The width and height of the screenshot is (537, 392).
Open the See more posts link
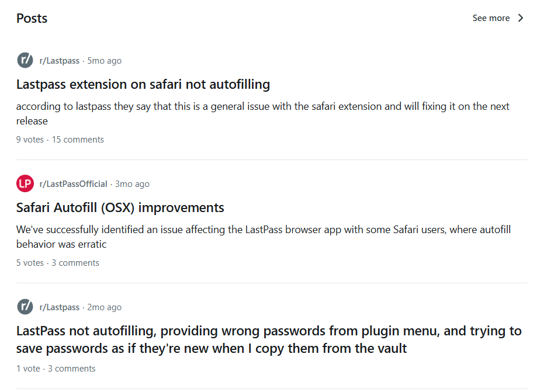[491, 18]
